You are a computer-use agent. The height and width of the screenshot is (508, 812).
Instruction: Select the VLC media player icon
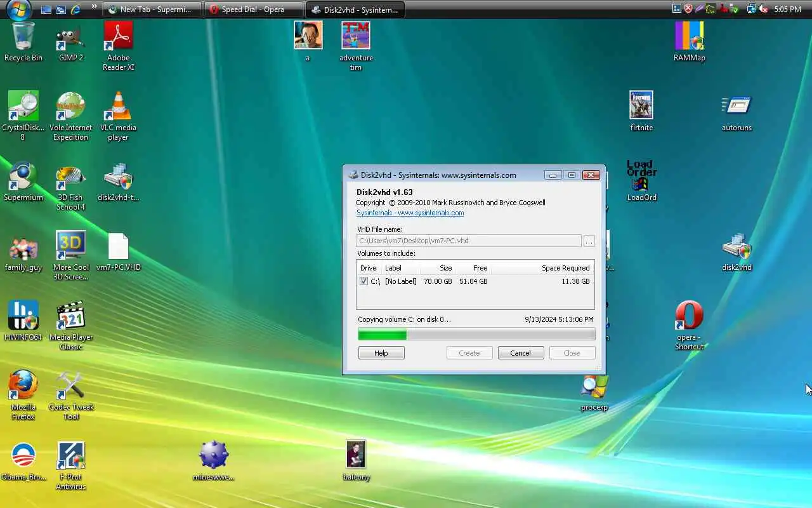119,116
